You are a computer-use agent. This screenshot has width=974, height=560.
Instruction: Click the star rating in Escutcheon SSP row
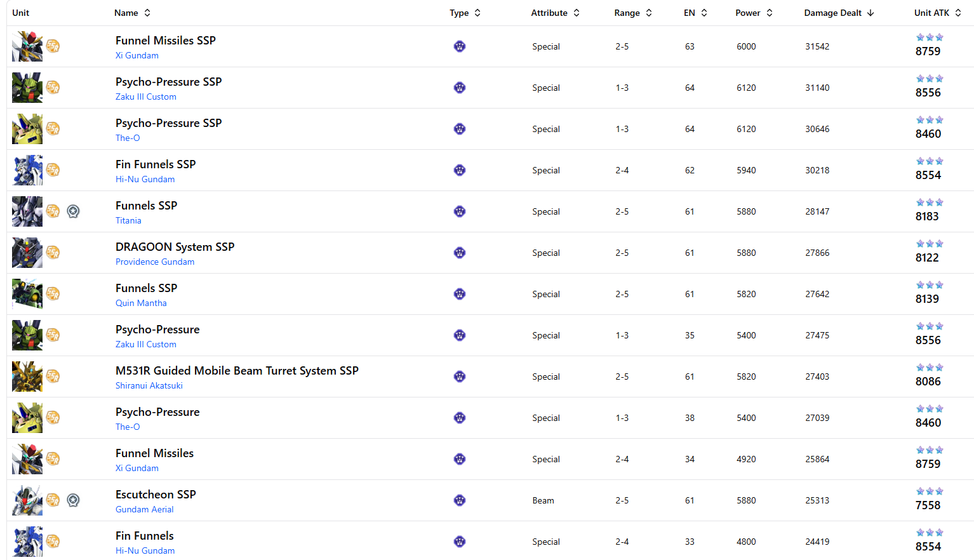929,491
